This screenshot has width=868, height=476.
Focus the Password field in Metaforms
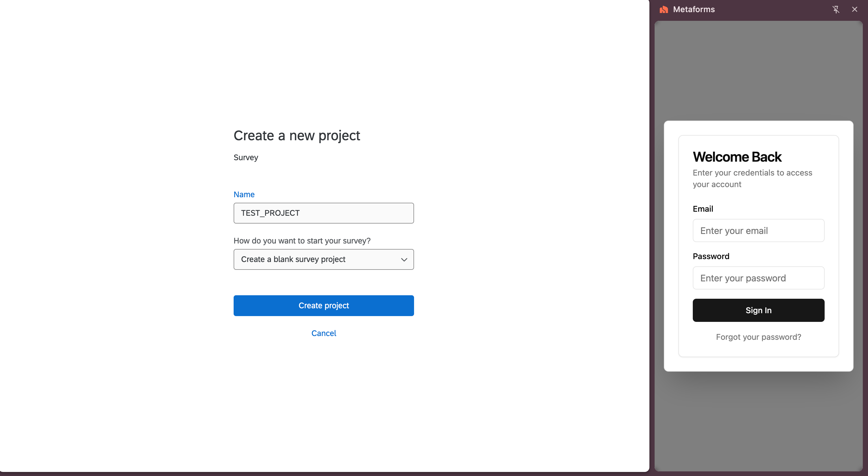click(758, 278)
